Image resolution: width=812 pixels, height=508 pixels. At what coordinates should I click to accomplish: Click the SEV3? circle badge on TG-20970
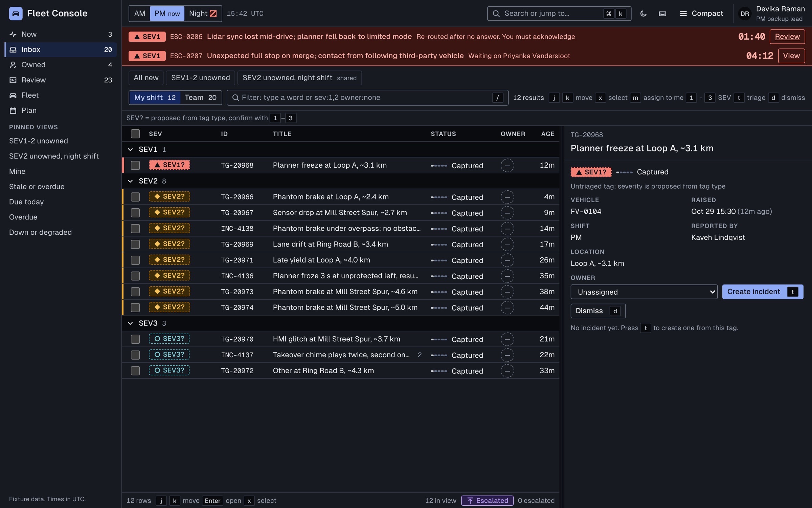[169, 339]
